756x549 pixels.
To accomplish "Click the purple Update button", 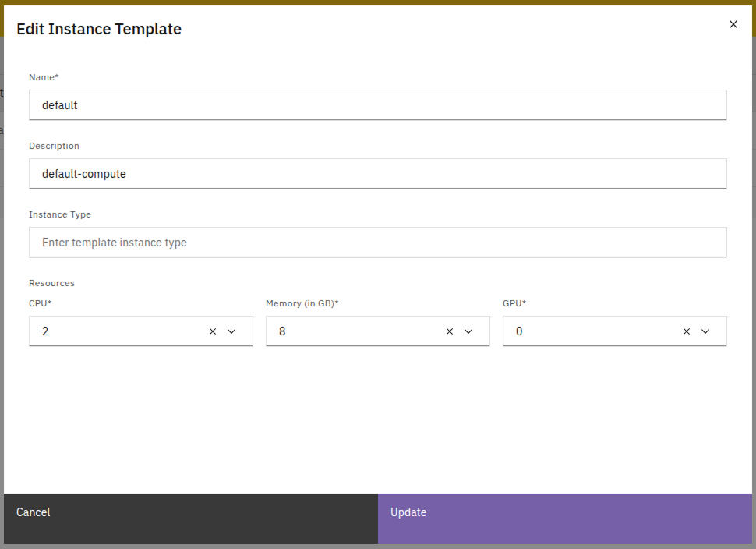I will 565,512.
